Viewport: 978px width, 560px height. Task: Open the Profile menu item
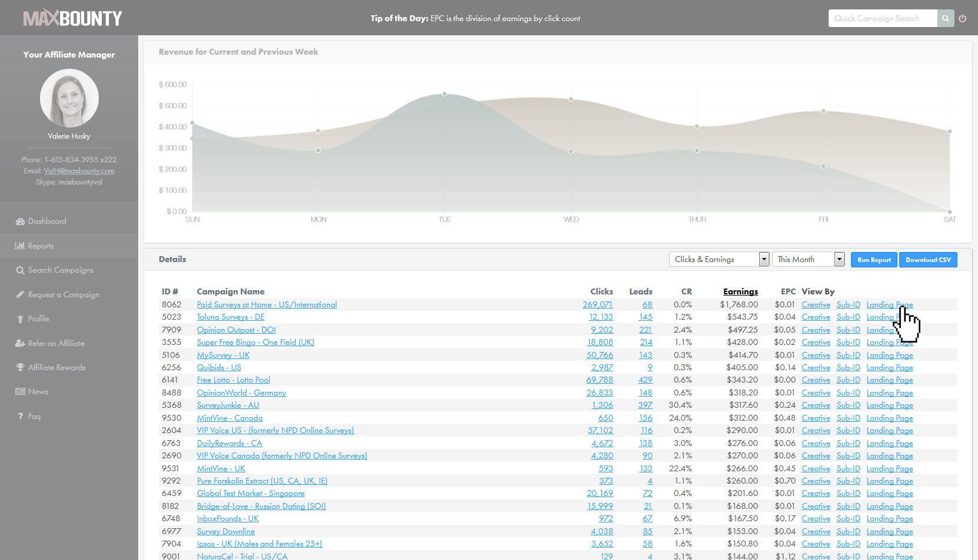tap(38, 319)
